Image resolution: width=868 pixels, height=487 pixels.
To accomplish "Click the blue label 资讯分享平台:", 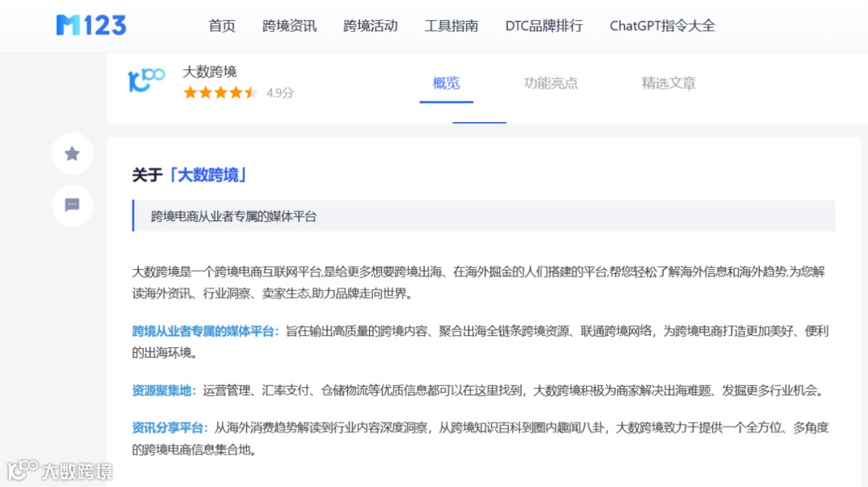I will (x=170, y=428).
